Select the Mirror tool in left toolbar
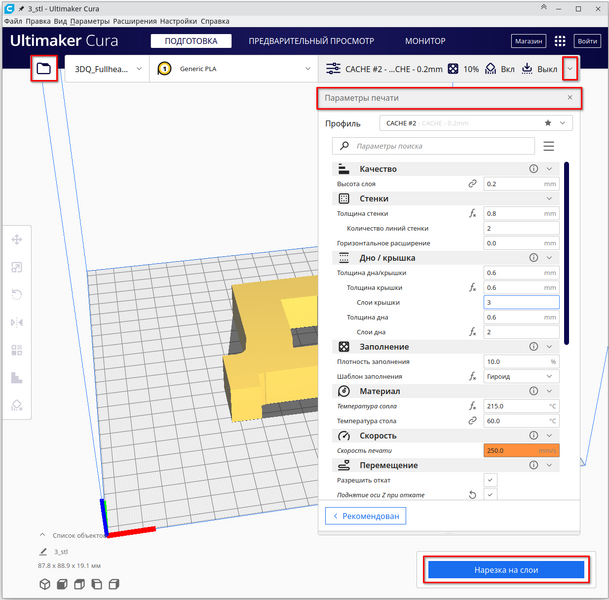 pos(17,322)
